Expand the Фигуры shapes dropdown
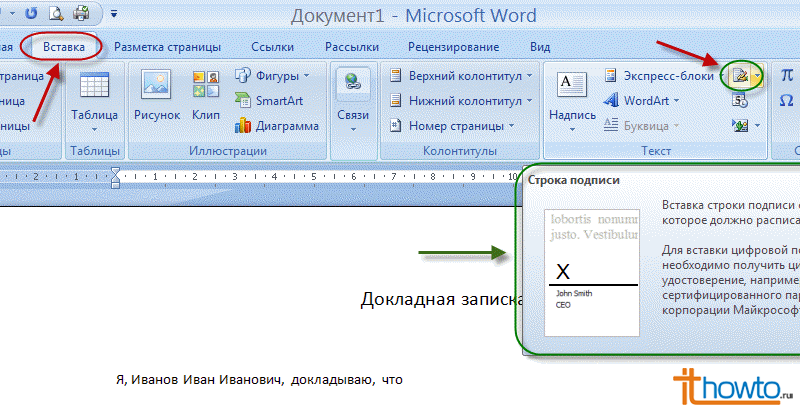This screenshot has width=800, height=412. pos(273,76)
